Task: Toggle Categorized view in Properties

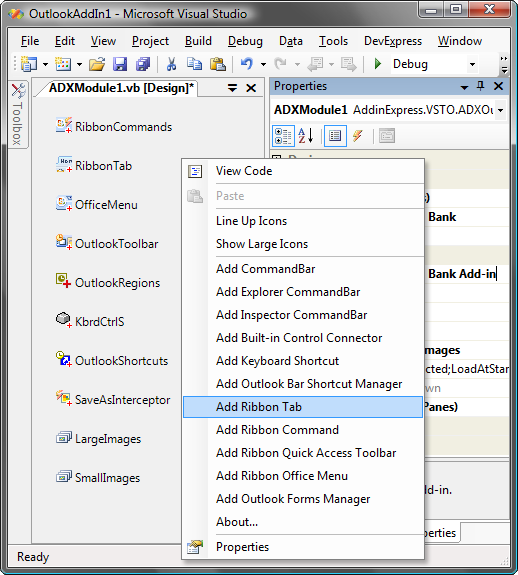Action: coord(283,136)
